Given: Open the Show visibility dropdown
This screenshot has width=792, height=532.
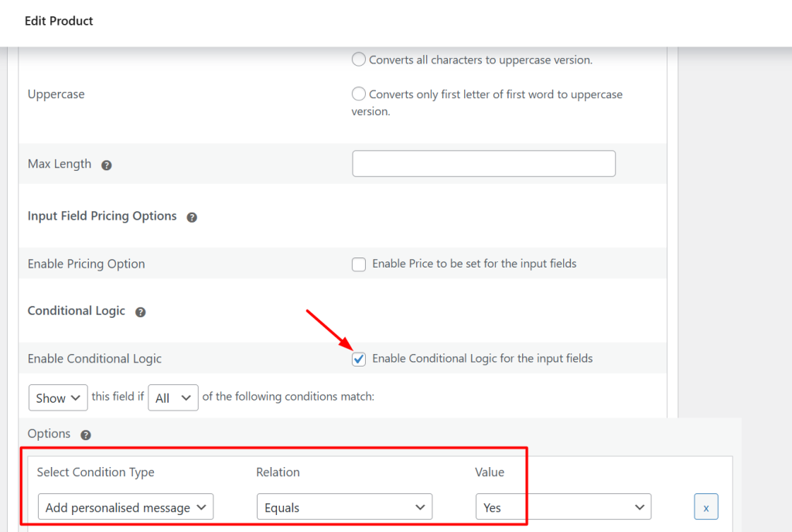Looking at the screenshot, I should [58, 398].
